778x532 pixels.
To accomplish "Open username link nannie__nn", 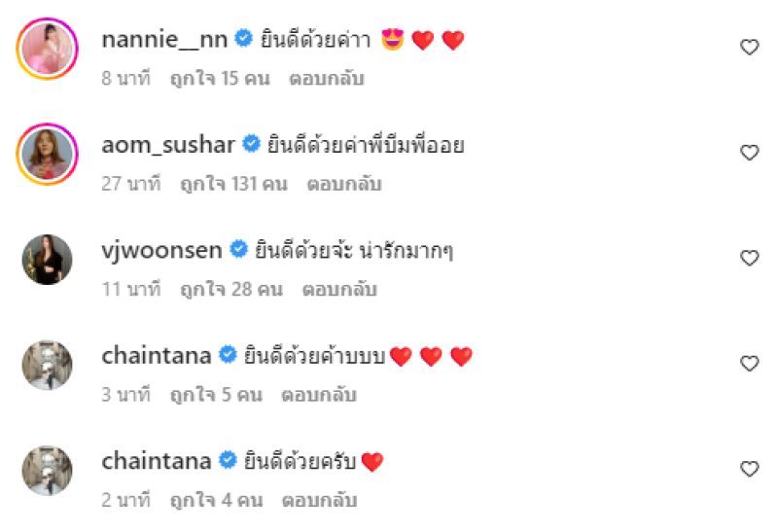I will coord(164,39).
